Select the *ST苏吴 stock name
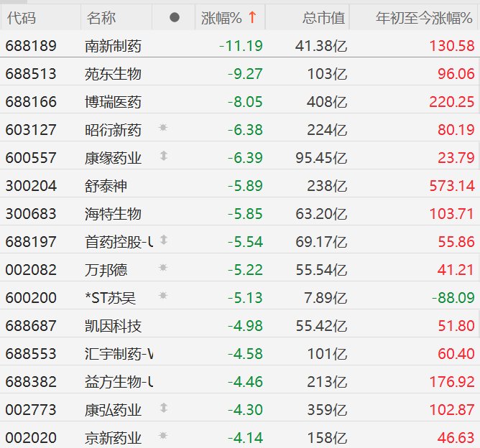480x448 pixels. tap(110, 298)
